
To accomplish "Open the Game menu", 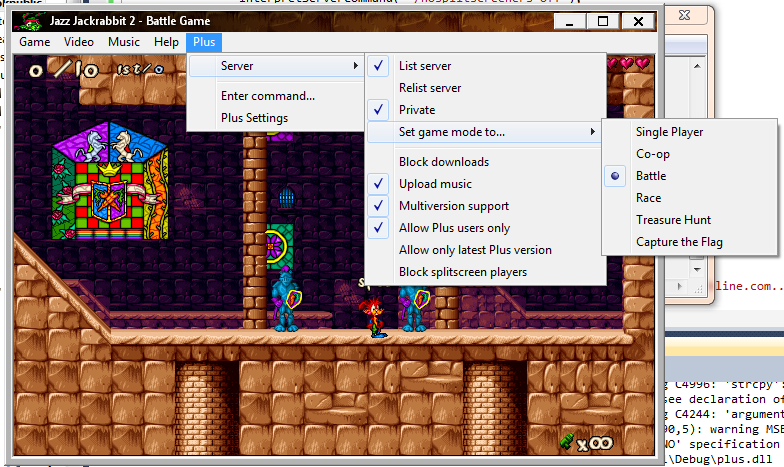I will 35,42.
